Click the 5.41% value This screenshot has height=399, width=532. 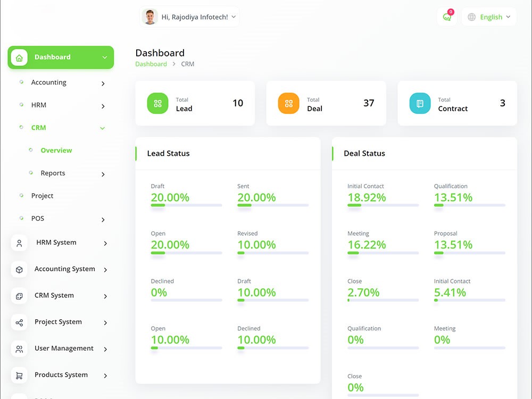click(450, 293)
